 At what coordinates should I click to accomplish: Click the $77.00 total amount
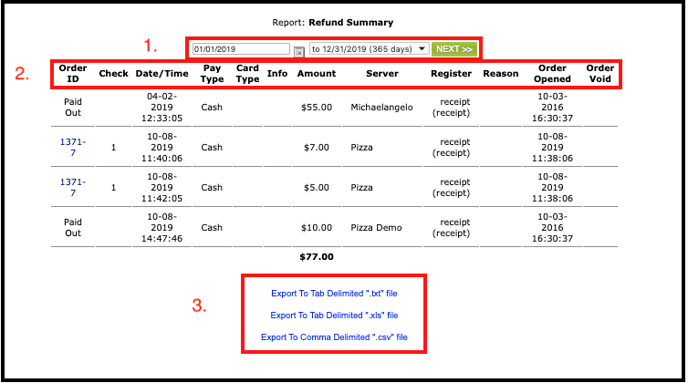point(316,257)
